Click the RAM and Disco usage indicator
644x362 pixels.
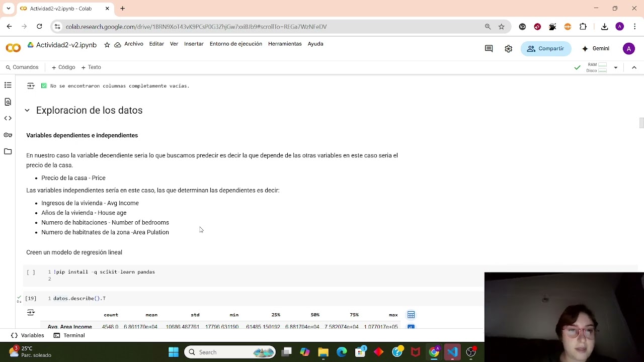coord(597,67)
